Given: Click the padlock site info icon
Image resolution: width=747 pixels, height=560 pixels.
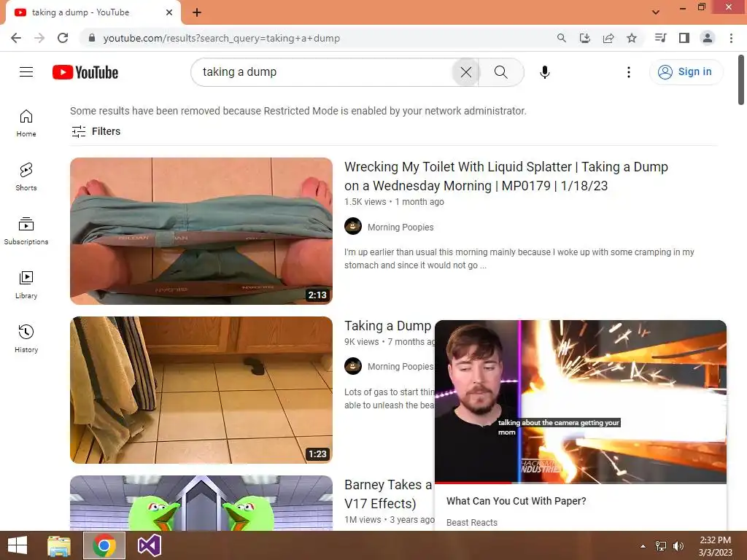Looking at the screenshot, I should tap(92, 38).
